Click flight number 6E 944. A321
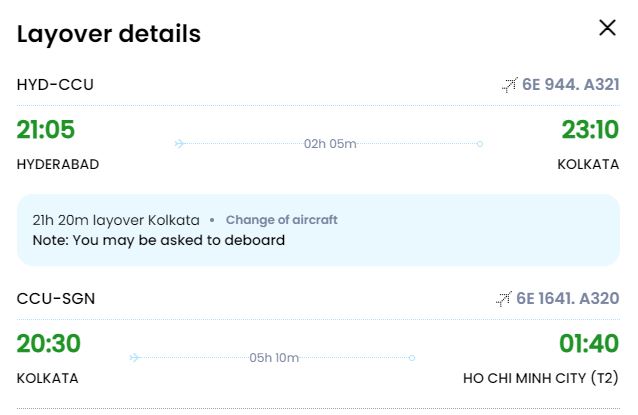638x415 pixels. click(x=570, y=85)
